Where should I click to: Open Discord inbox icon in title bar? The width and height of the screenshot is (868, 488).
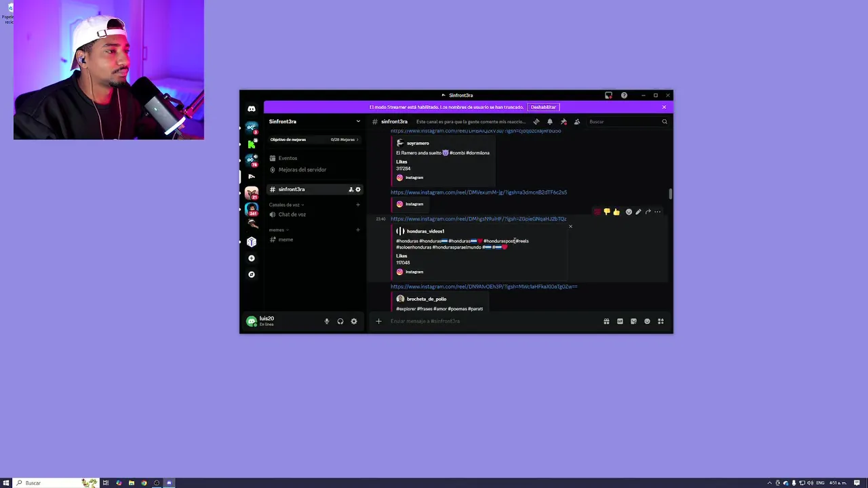click(x=608, y=96)
